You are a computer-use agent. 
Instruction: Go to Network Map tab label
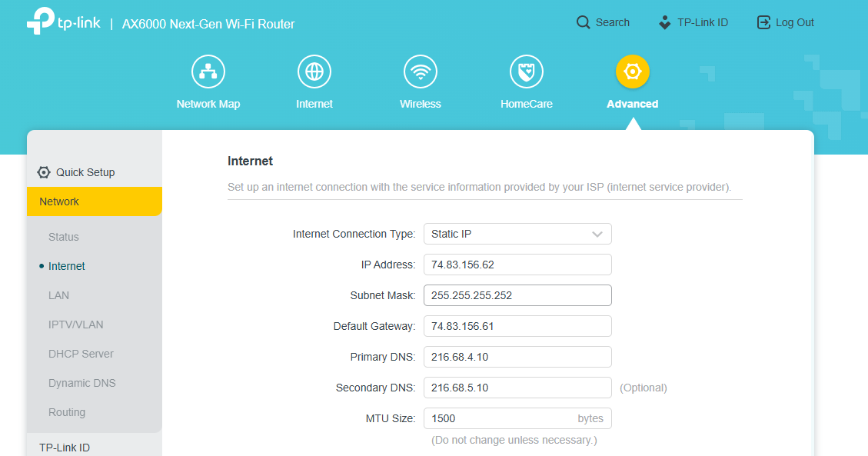pyautogui.click(x=208, y=104)
